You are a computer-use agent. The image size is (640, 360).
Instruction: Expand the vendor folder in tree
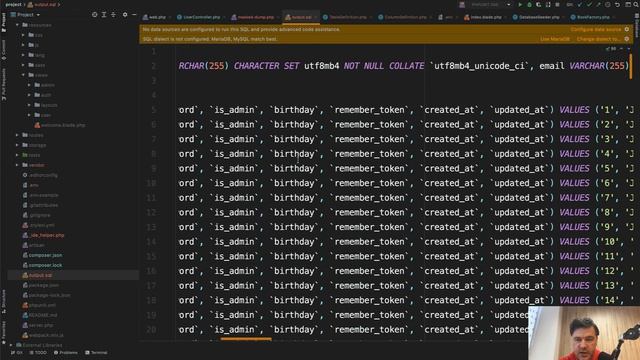click(x=18, y=165)
